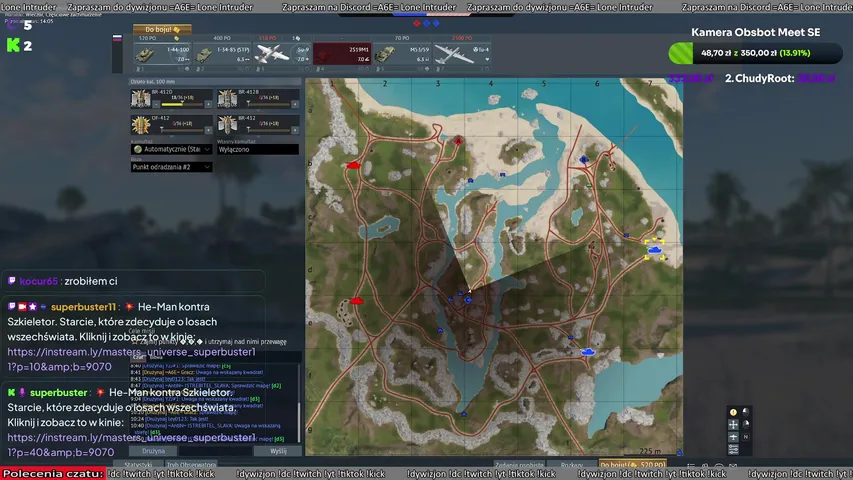
Task: Open the Statystyki tab
Action: (138, 465)
